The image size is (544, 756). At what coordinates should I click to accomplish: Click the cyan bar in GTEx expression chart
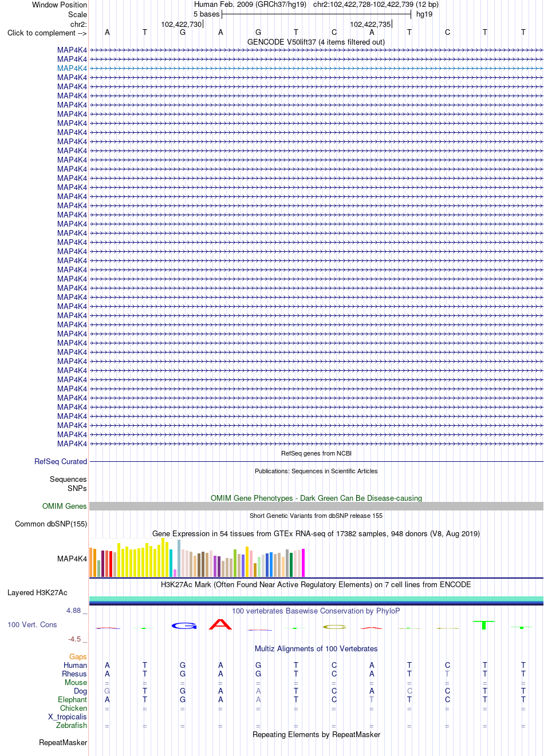pos(171,563)
